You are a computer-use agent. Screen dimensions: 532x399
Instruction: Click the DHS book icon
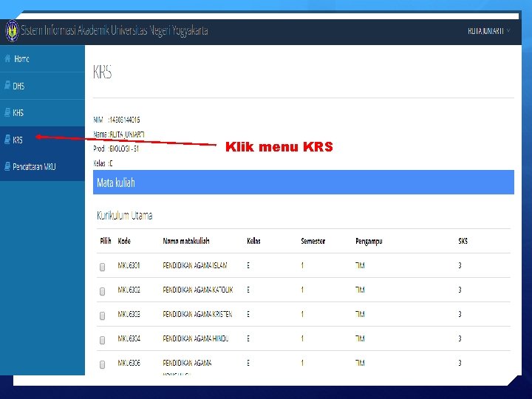[7, 86]
